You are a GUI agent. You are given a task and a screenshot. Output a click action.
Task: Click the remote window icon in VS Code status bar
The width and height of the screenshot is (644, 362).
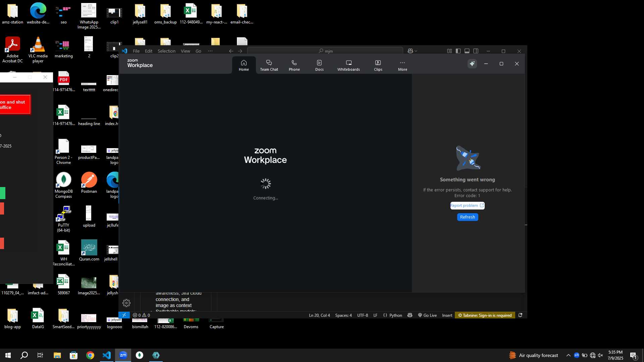click(x=124, y=315)
